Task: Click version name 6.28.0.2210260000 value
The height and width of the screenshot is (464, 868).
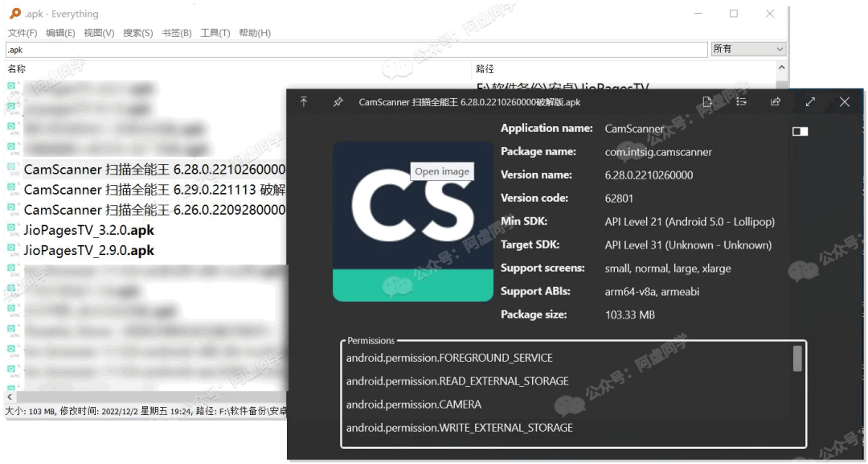Action: click(x=649, y=175)
